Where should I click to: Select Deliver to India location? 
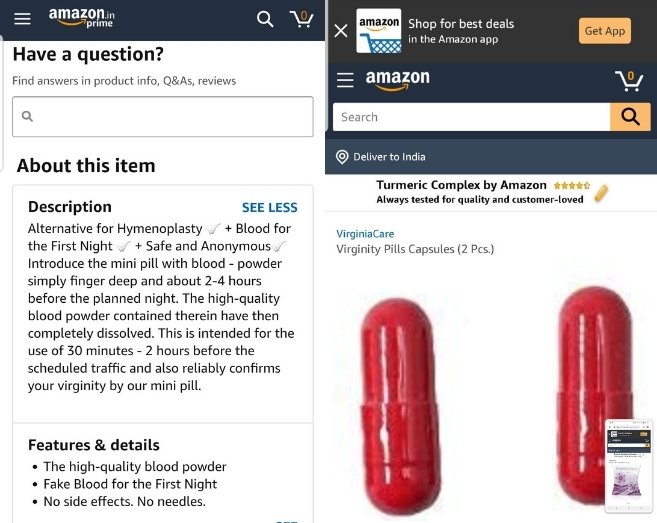click(381, 157)
